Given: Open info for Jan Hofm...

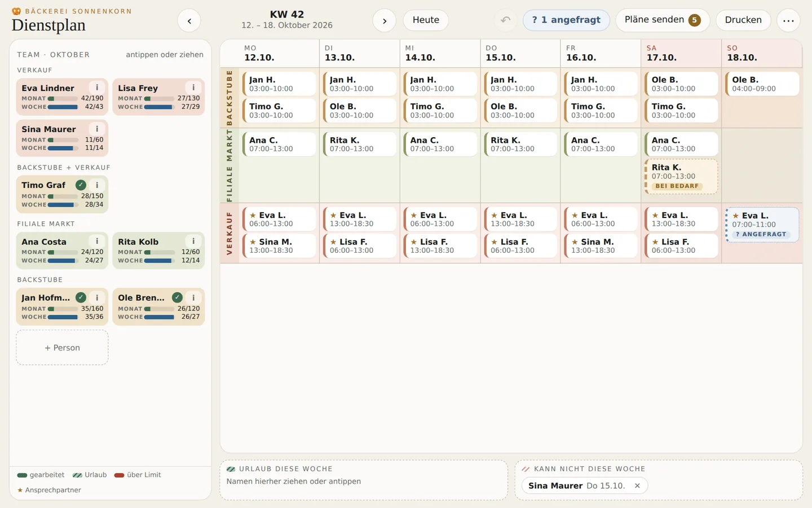Looking at the screenshot, I should [x=97, y=297].
